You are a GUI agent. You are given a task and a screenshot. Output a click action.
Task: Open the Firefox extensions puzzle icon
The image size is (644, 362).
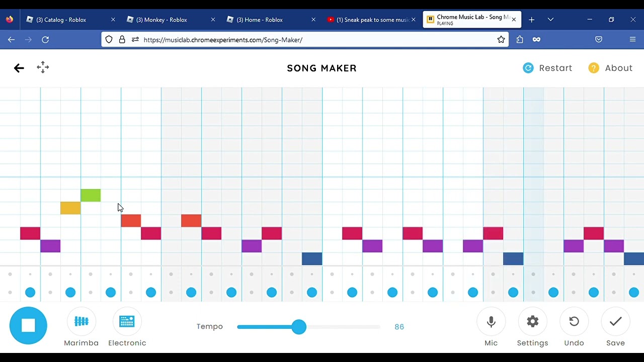pyautogui.click(x=520, y=40)
